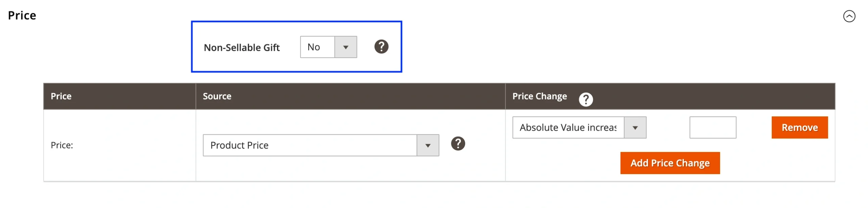Open the Absolute Value increase dropdown
The width and height of the screenshot is (868, 208).
[x=568, y=128]
